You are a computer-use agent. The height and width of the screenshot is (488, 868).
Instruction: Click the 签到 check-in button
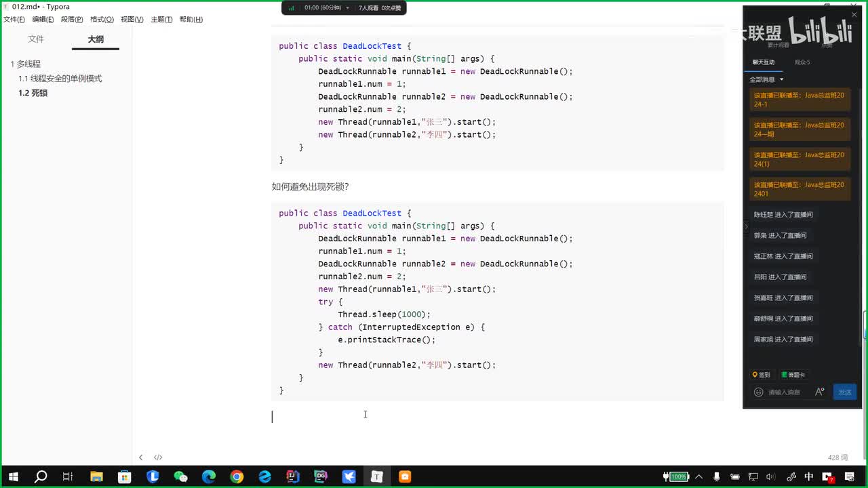762,375
